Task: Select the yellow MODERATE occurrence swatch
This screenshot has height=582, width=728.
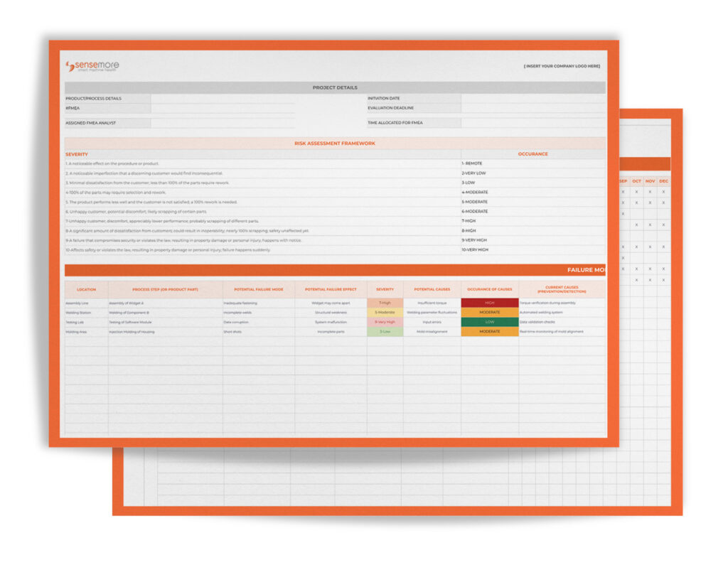Action: [x=491, y=313]
